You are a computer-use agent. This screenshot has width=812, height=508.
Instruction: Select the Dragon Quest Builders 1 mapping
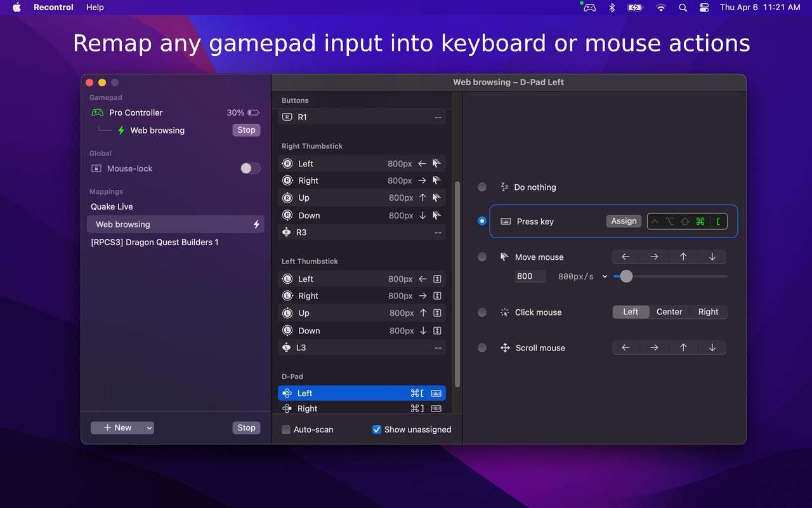pyautogui.click(x=176, y=242)
